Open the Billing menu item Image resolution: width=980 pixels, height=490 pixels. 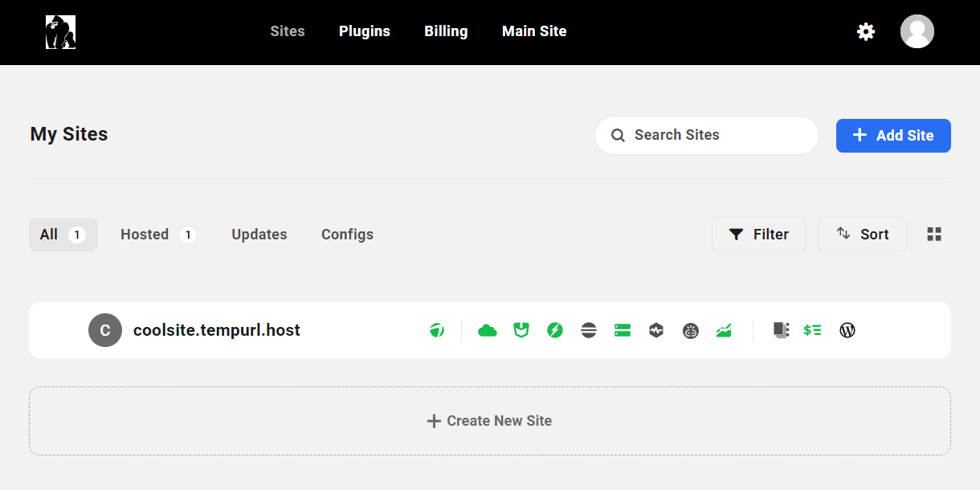pyautogui.click(x=446, y=31)
